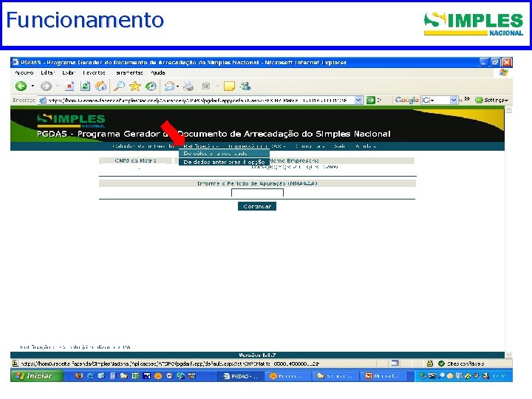This screenshot has width=532, height=399.
Task: Open the Exibir menu
Action: (x=69, y=72)
